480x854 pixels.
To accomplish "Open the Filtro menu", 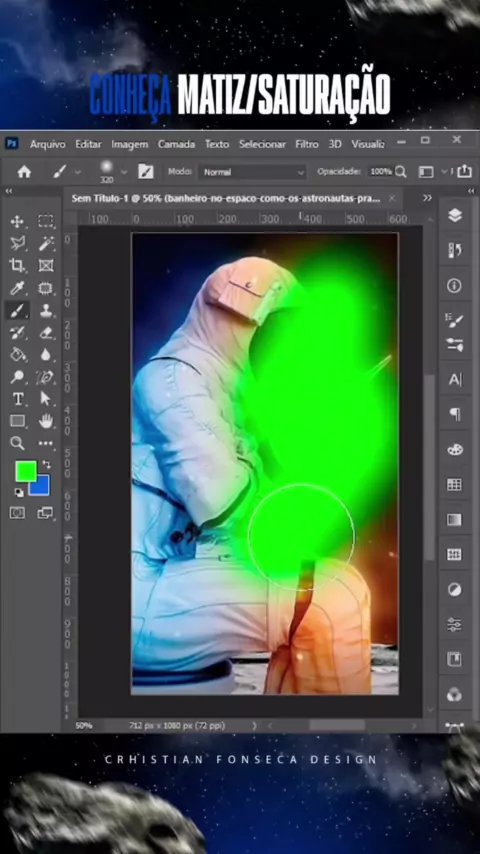I will click(307, 144).
